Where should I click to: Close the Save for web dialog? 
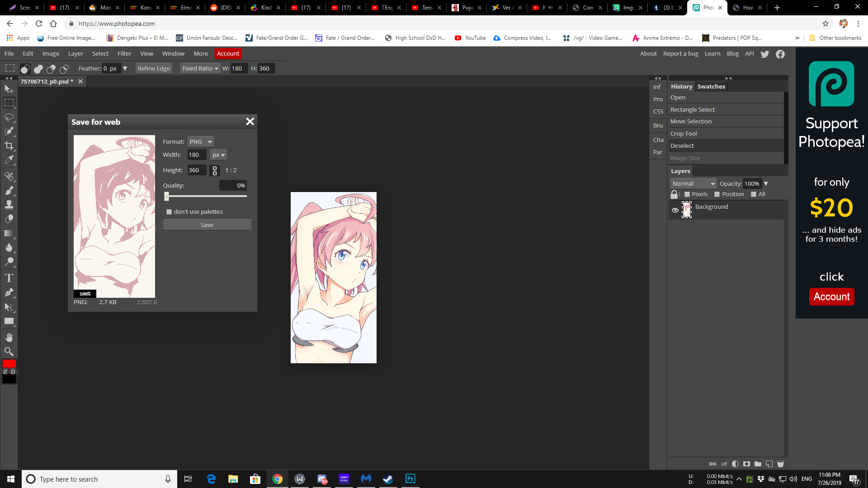tap(250, 121)
